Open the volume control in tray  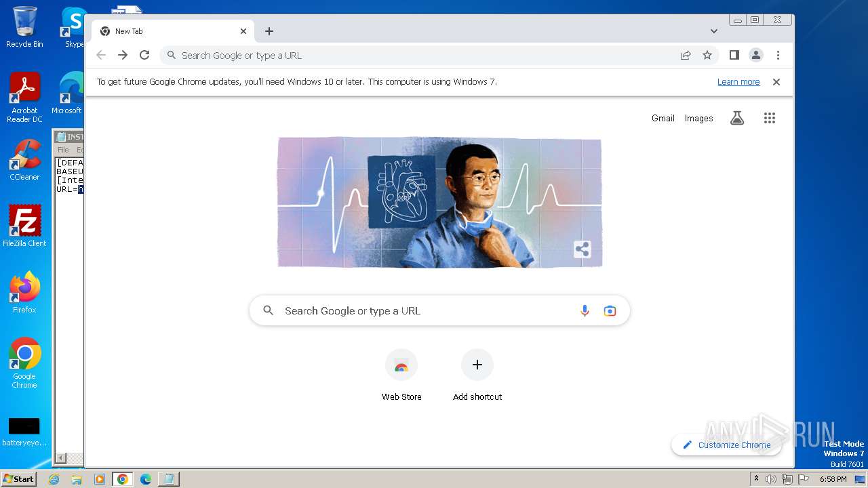pos(771,479)
